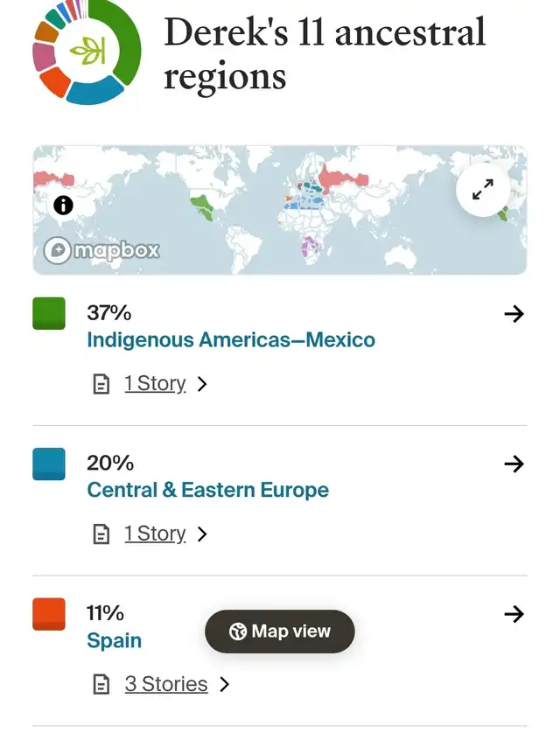This screenshot has width=560, height=747.
Task: Click the green Indigenous Americas—Mexico color swatch
Action: coord(49,313)
